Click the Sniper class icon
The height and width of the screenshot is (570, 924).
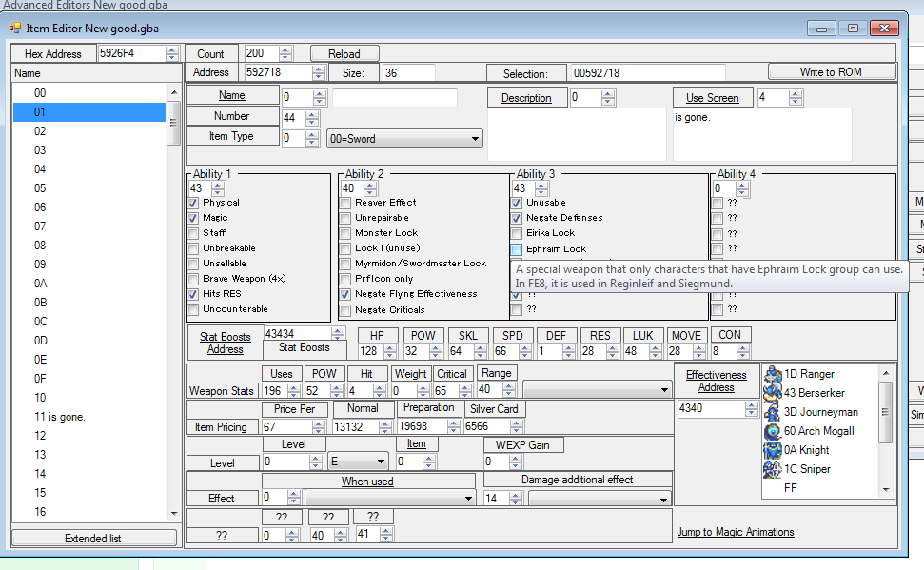click(x=773, y=469)
